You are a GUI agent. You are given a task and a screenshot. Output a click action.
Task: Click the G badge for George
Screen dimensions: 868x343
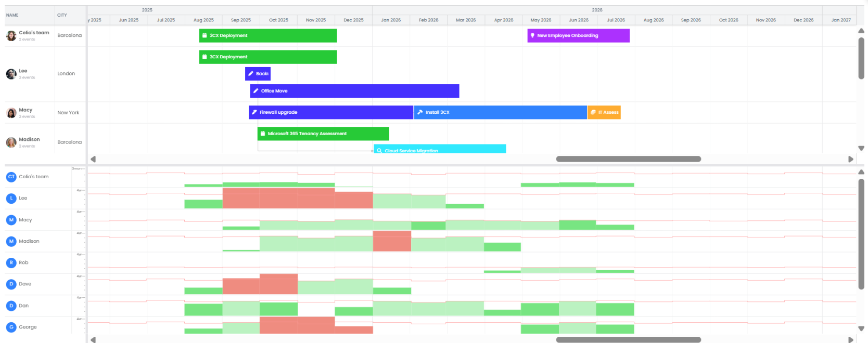click(x=11, y=327)
